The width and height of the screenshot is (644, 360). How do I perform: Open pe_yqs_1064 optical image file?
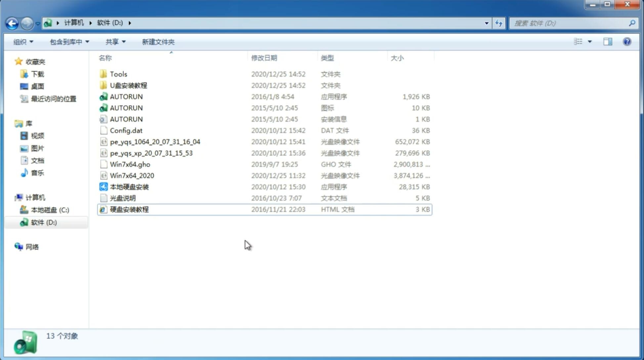click(155, 142)
